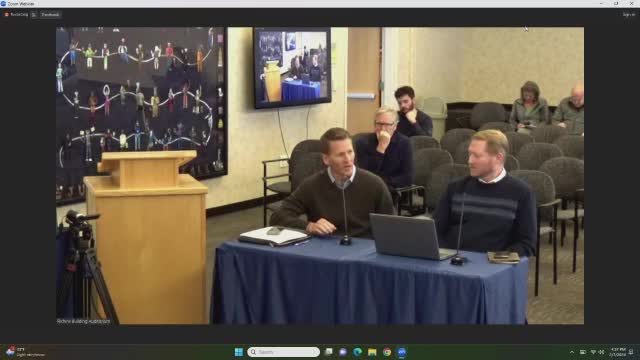Click the Wi-Fi network tray icon
Screen dimensions: 640x360
pos(593,352)
